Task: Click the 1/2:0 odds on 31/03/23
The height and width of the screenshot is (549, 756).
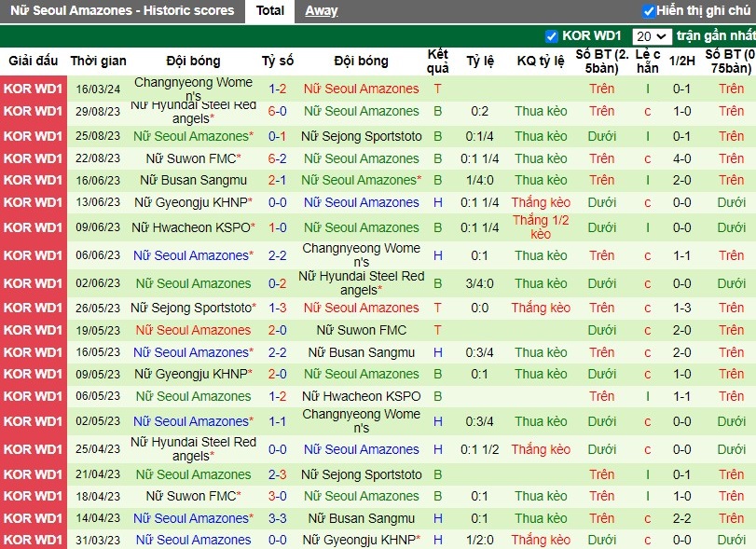Action: [x=480, y=540]
